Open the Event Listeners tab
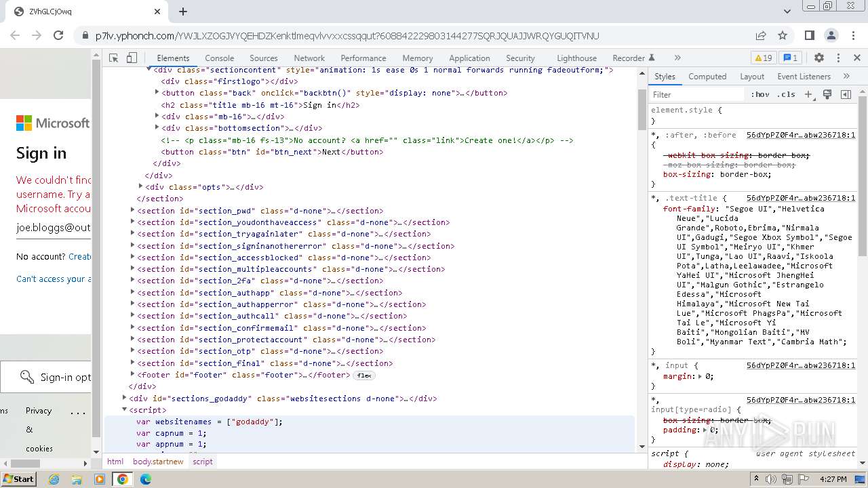 804,77
